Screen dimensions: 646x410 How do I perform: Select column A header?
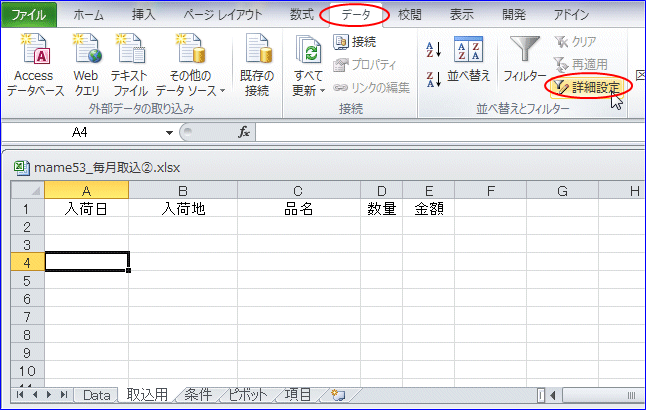click(x=87, y=190)
